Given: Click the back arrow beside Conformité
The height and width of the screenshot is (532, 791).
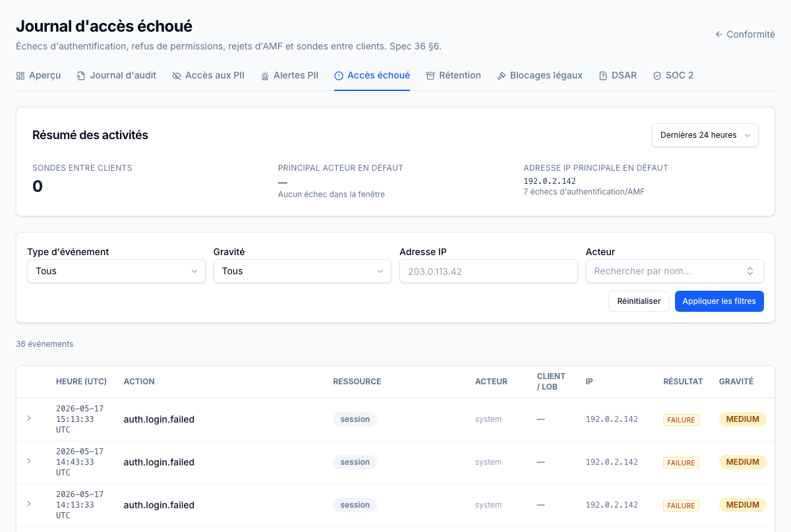Looking at the screenshot, I should 719,34.
